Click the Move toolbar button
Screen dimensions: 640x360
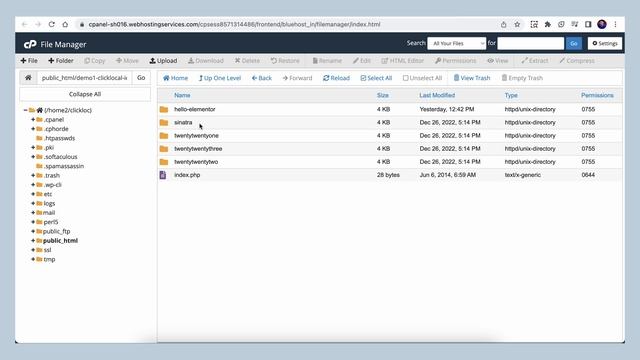tap(127, 60)
